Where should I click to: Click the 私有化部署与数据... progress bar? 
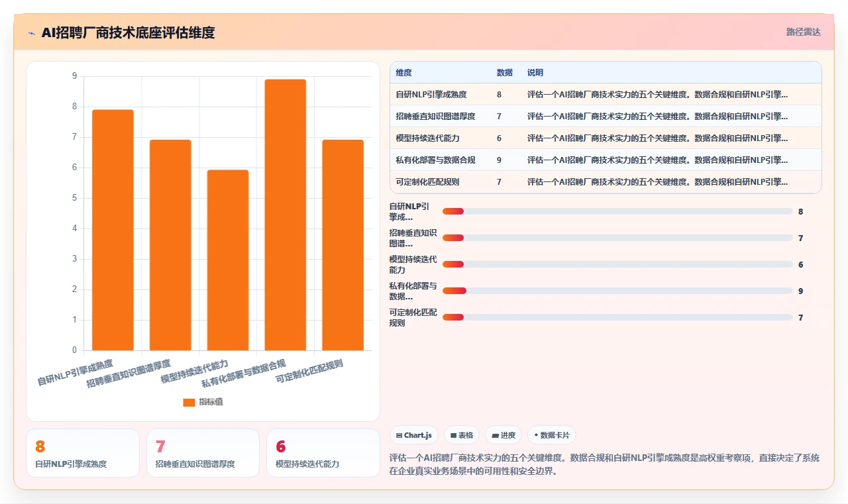(x=617, y=291)
